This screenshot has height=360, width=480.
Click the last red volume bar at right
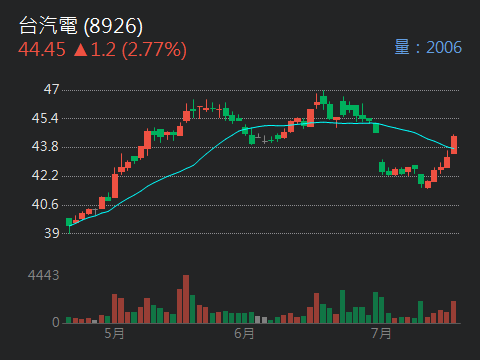(x=453, y=312)
